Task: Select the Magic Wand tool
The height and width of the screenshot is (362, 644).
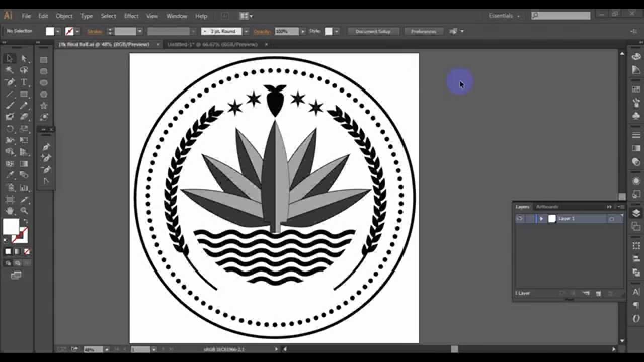Action: pos(10,70)
